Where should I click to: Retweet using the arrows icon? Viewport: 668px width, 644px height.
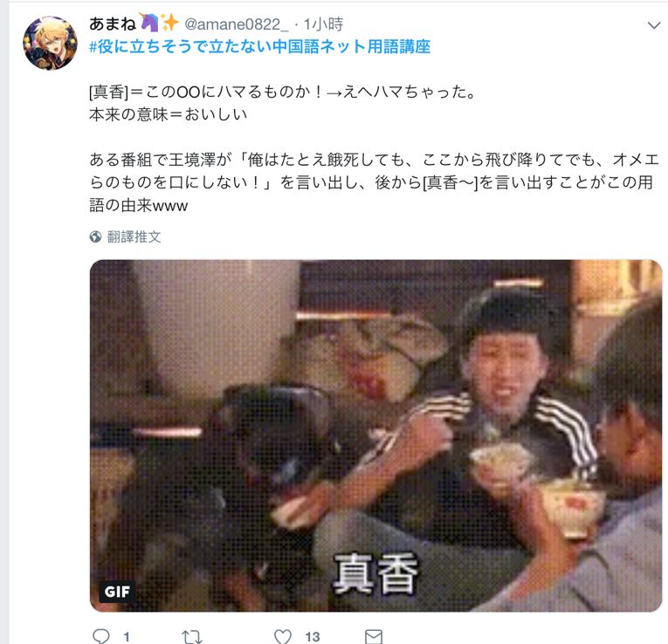coord(192,637)
